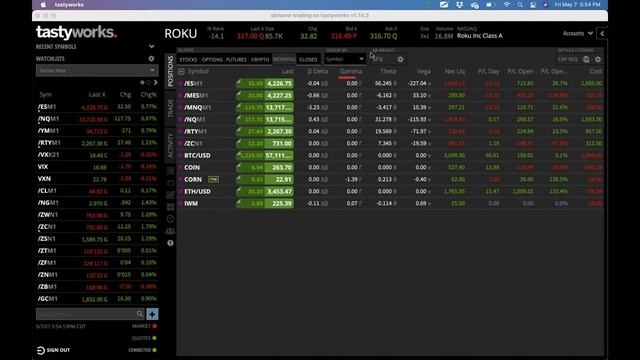Switch to the ACTIVITY tab
The image size is (640, 360).
point(170,146)
